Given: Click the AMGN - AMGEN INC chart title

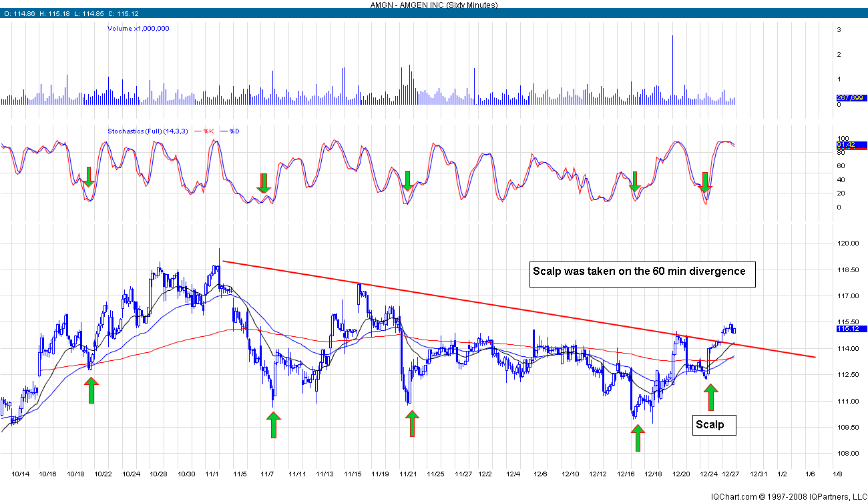Looking at the screenshot, I should [434, 5].
